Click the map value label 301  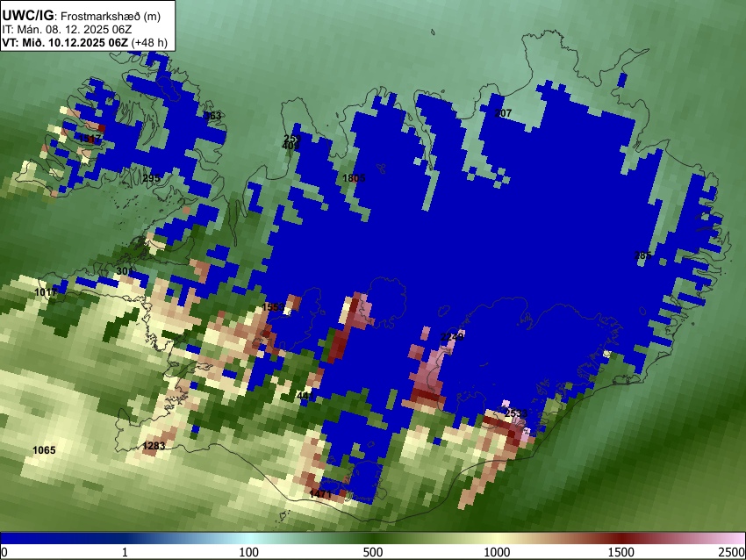click(125, 271)
